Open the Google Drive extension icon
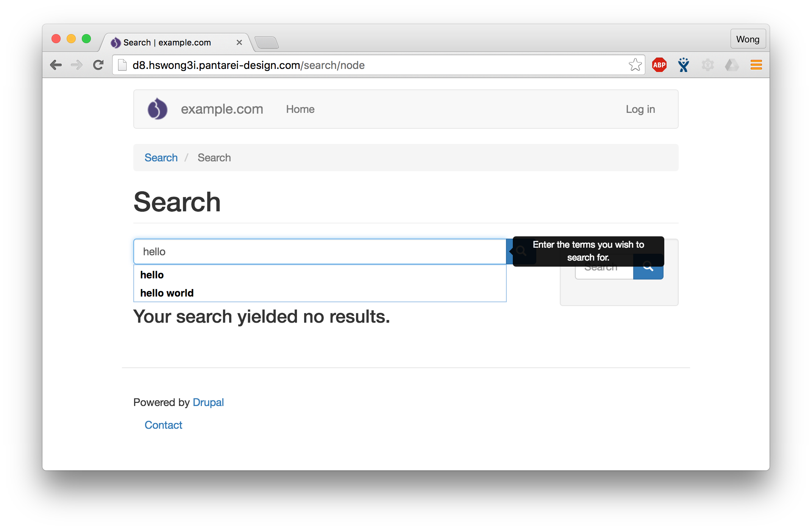Screen dimensions: 812x531 click(x=732, y=65)
